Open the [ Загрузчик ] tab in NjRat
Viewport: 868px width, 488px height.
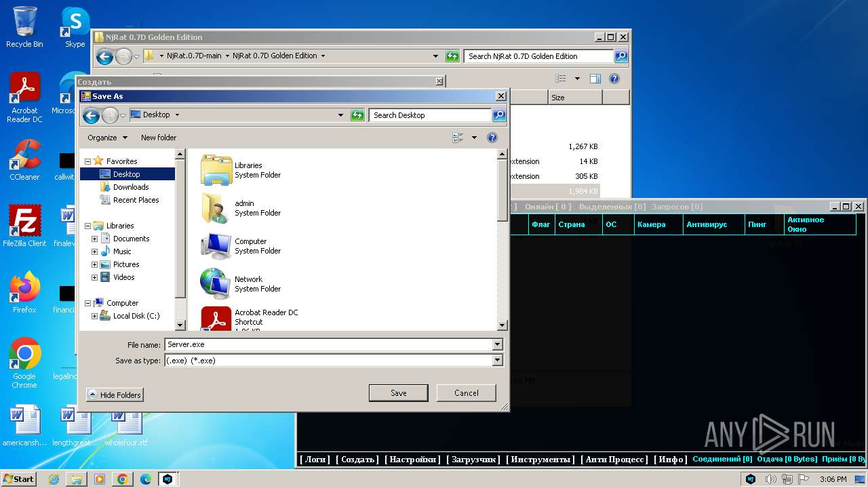click(x=473, y=460)
